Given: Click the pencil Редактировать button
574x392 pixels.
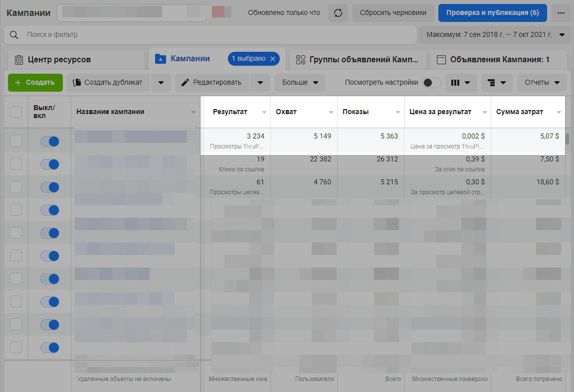Looking at the screenshot, I should (x=211, y=83).
